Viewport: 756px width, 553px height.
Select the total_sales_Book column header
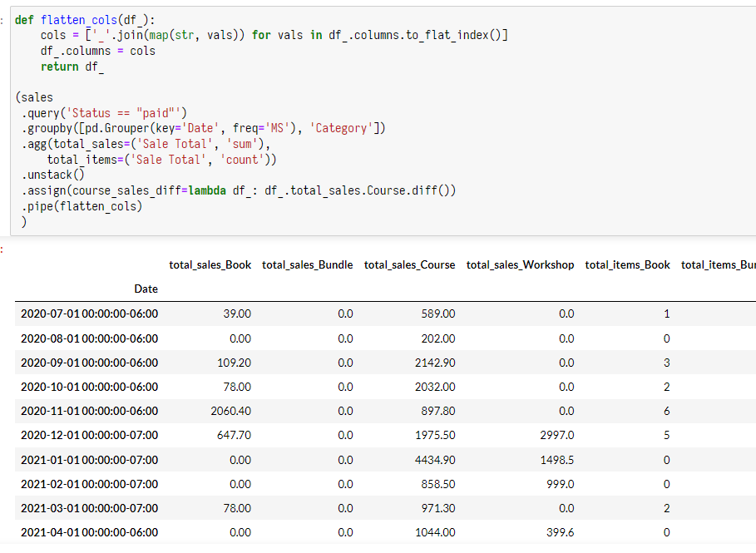pos(210,264)
